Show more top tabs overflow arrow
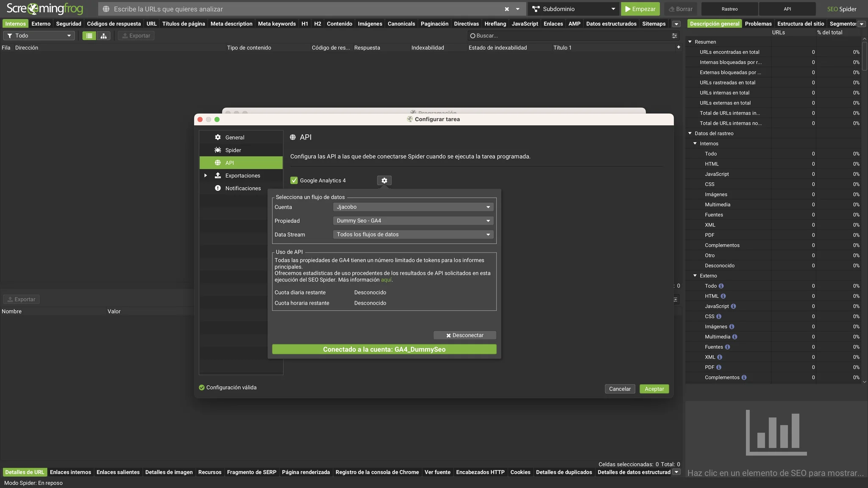Image resolution: width=868 pixels, height=488 pixels. 676,24
